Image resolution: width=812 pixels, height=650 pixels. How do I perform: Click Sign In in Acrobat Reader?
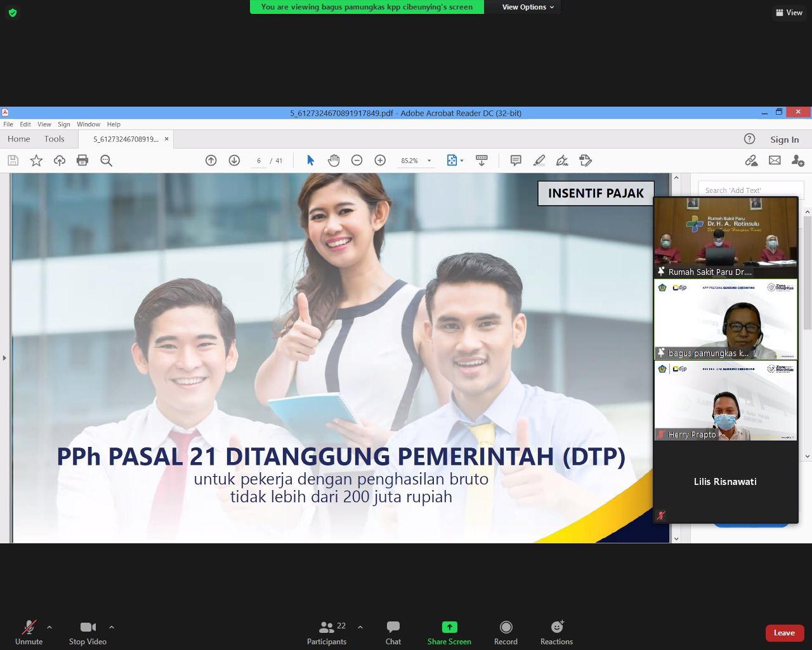pyautogui.click(x=784, y=140)
